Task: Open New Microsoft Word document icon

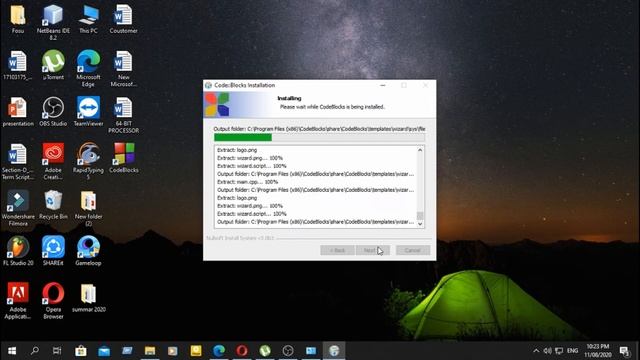Action: (123, 69)
